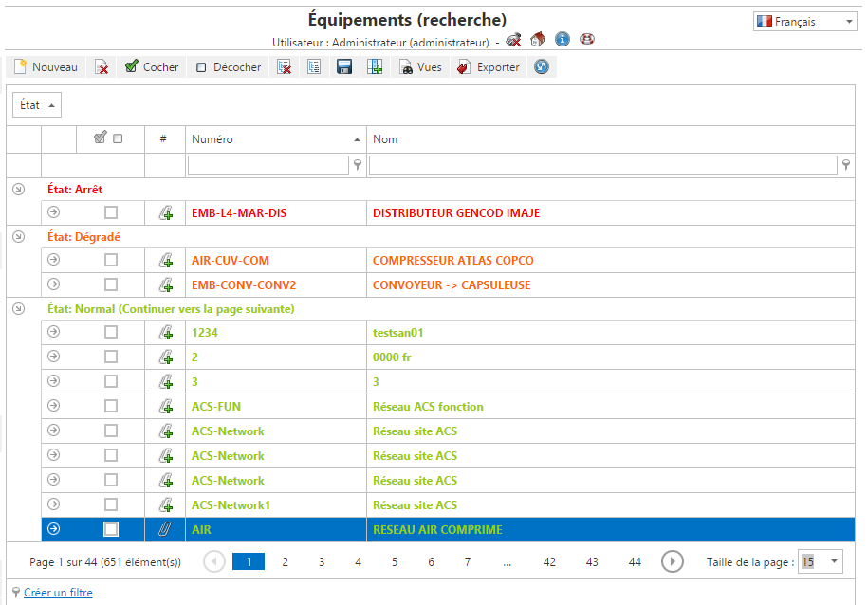Image resolution: width=868 pixels, height=605 pixels.
Task: Click the filter pin icon beside Nom filter
Action: pos(846,165)
